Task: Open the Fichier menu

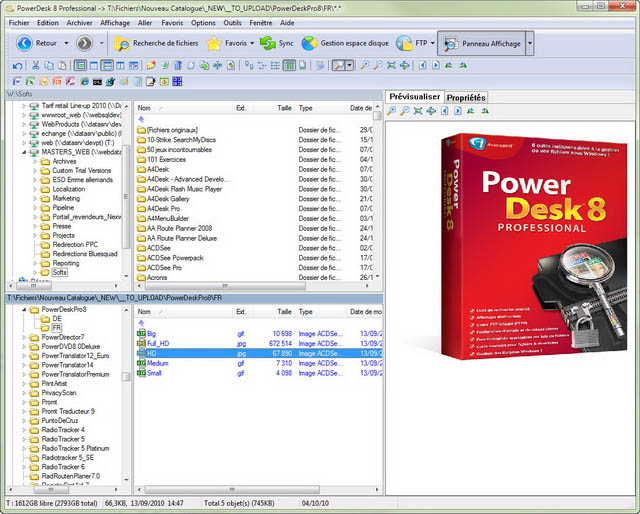Action: click(19, 23)
